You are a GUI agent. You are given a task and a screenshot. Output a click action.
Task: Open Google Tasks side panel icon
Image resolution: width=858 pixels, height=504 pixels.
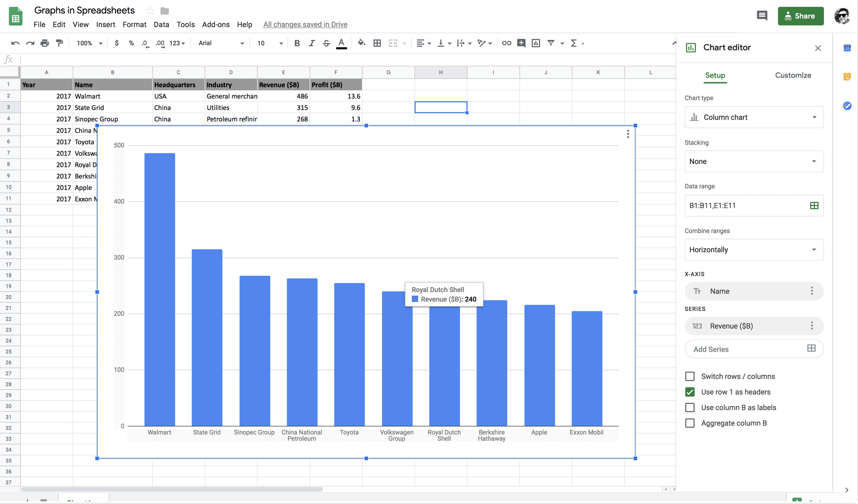tap(847, 106)
